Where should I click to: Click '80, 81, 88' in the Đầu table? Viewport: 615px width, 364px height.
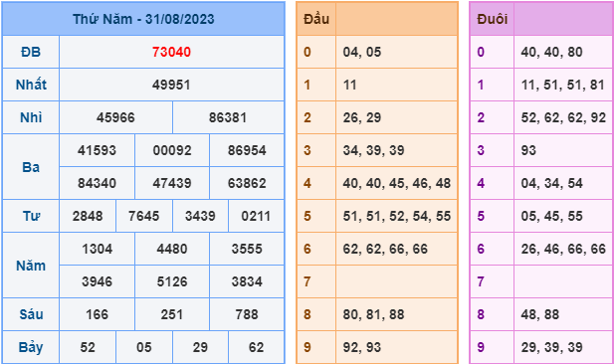pos(373,314)
